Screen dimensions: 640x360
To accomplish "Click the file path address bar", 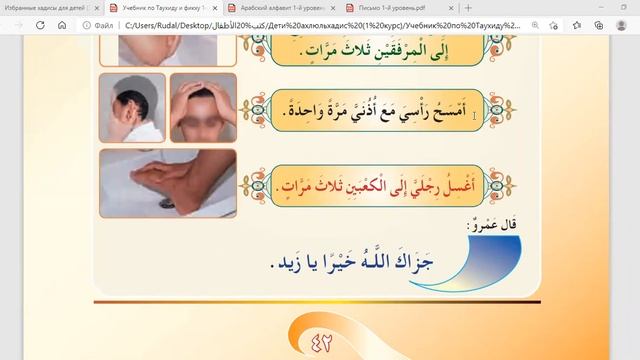I will (x=322, y=25).
